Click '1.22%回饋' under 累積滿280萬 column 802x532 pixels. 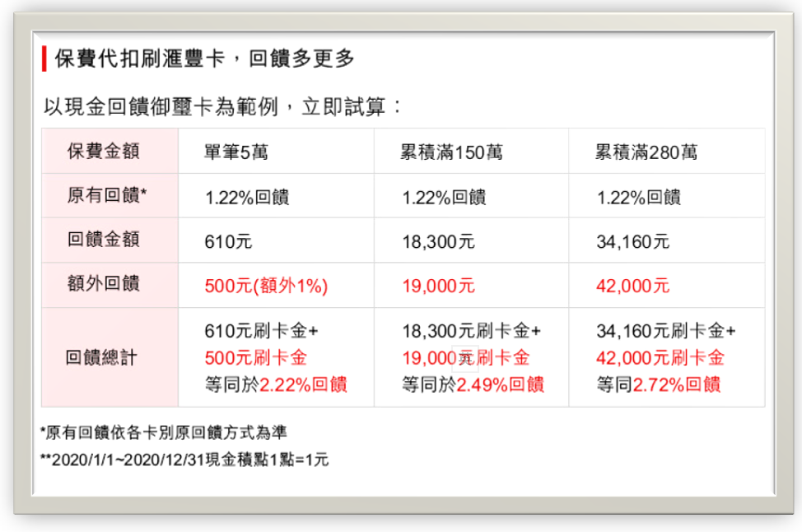[x=639, y=197]
